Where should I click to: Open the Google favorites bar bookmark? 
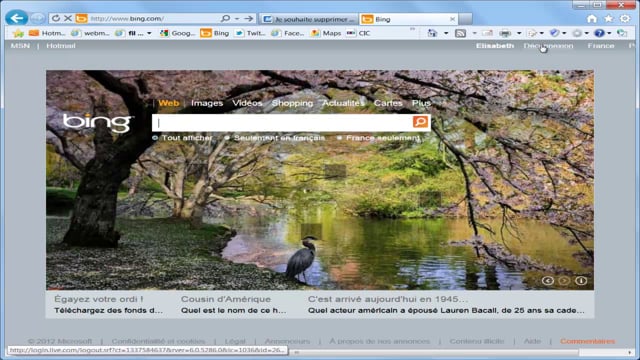[x=178, y=33]
